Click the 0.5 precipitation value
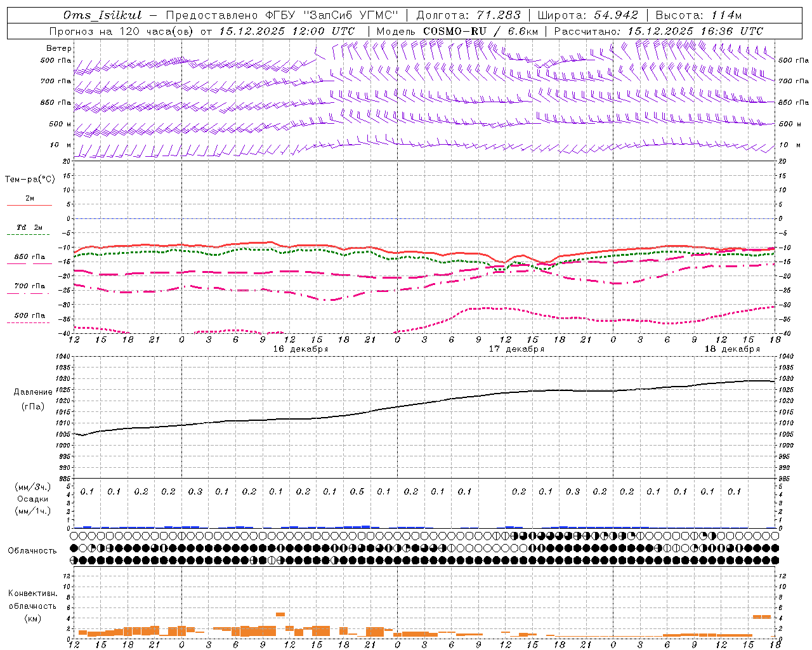 (357, 491)
